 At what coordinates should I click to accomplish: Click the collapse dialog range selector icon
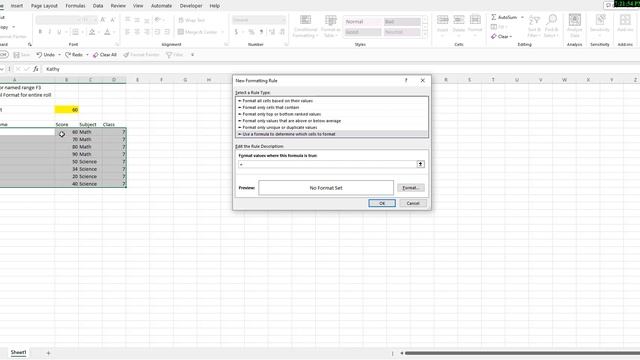420,164
